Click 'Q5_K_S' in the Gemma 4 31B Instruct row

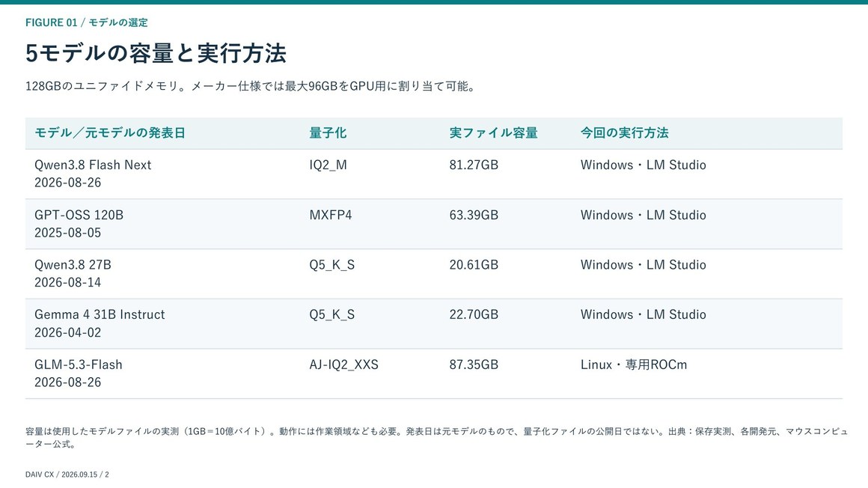332,314
